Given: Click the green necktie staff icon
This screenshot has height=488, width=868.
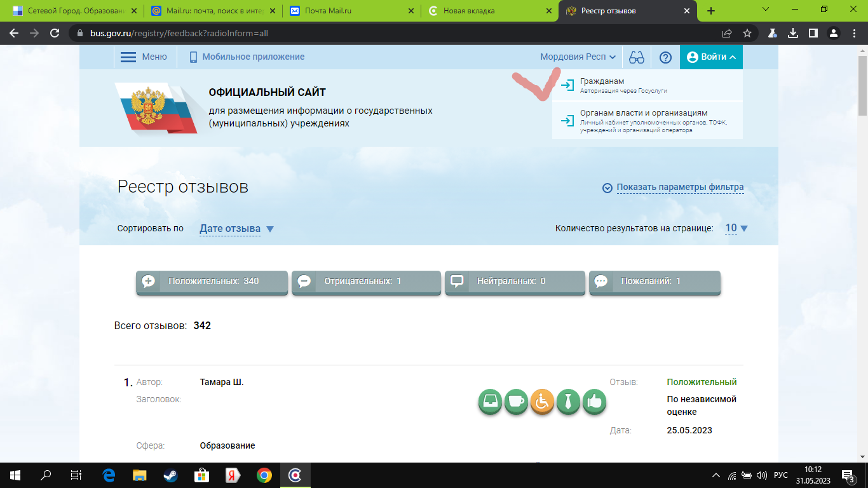Looking at the screenshot, I should point(568,402).
